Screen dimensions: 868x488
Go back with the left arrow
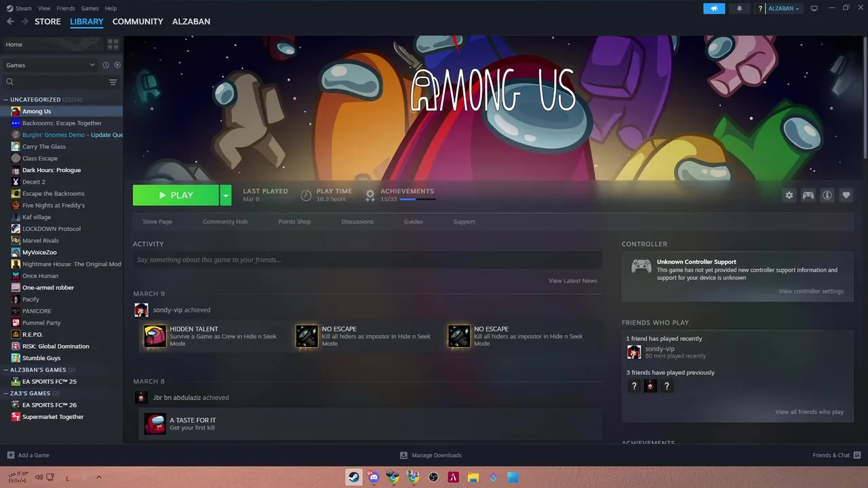(x=10, y=22)
